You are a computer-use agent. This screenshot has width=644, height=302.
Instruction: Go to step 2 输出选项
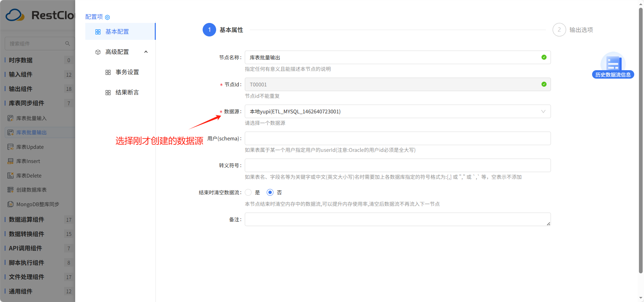(559, 30)
